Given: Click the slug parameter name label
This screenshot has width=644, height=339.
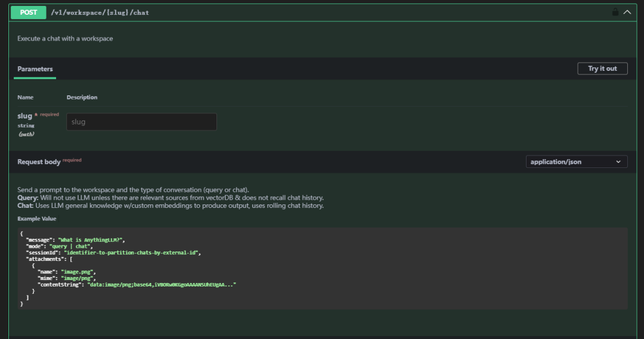Looking at the screenshot, I should point(24,116).
